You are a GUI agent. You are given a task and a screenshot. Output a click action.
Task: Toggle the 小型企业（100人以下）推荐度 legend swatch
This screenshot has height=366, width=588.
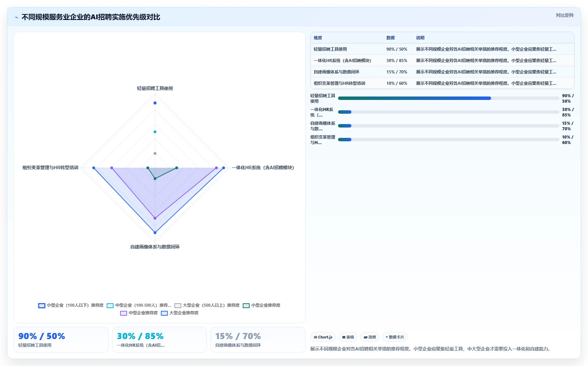(42, 306)
